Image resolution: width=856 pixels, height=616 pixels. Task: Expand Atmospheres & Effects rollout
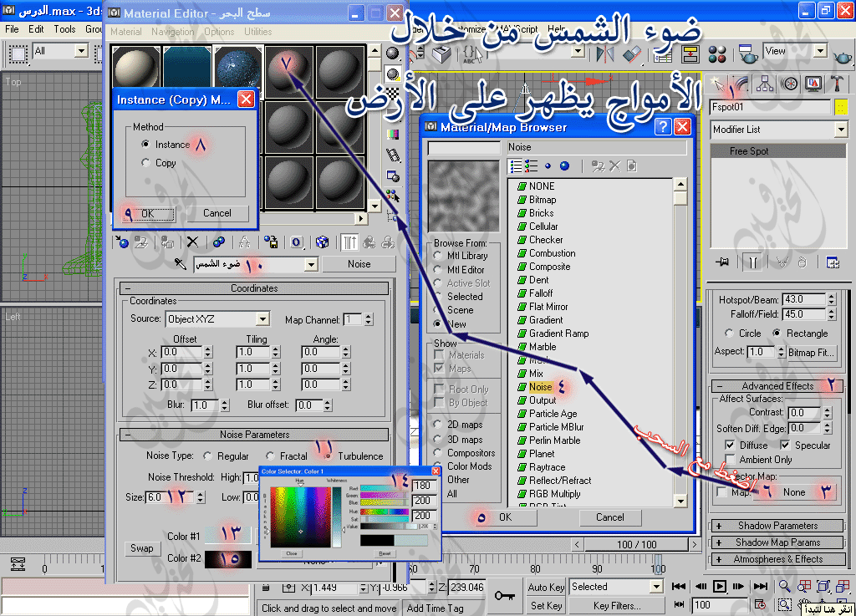(777, 559)
